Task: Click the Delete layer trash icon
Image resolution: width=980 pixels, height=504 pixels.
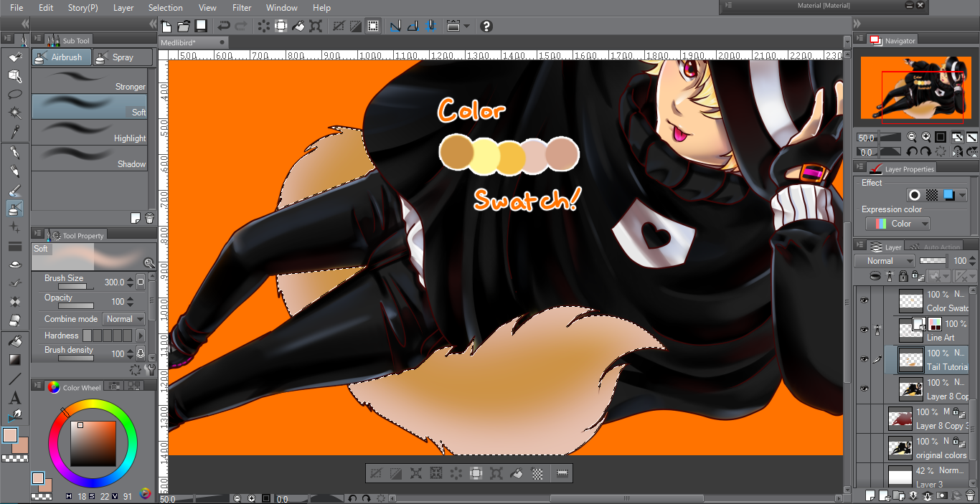Action: (x=970, y=495)
